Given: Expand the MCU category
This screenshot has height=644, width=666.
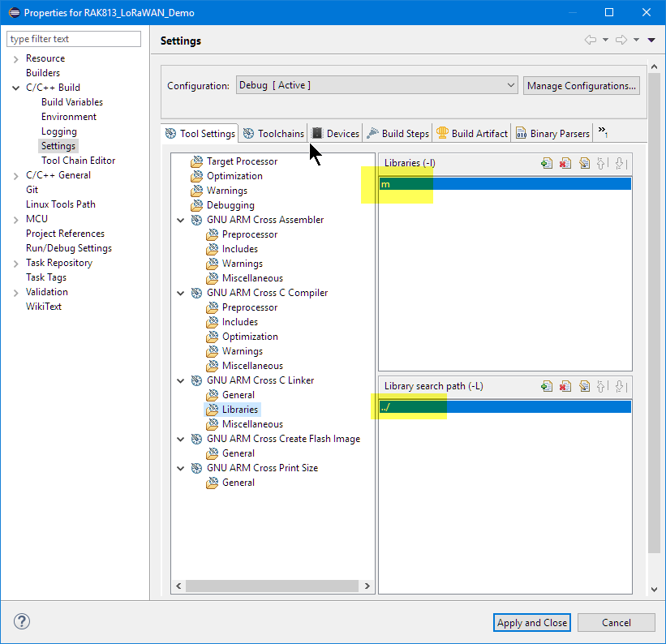Looking at the screenshot, I should tap(16, 219).
